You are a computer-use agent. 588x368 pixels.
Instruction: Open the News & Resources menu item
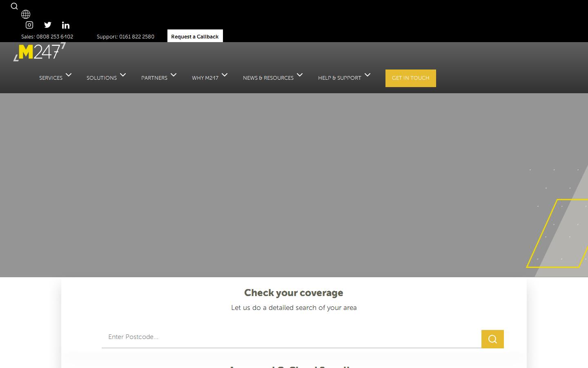click(268, 78)
